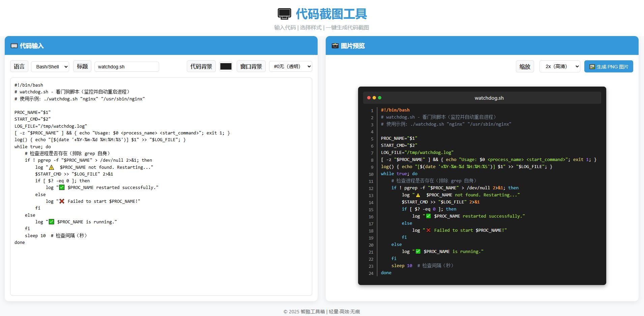Viewport: 644px width, 316px height.
Task: Click the 图片预览 panel heading
Action: pyautogui.click(x=353, y=46)
